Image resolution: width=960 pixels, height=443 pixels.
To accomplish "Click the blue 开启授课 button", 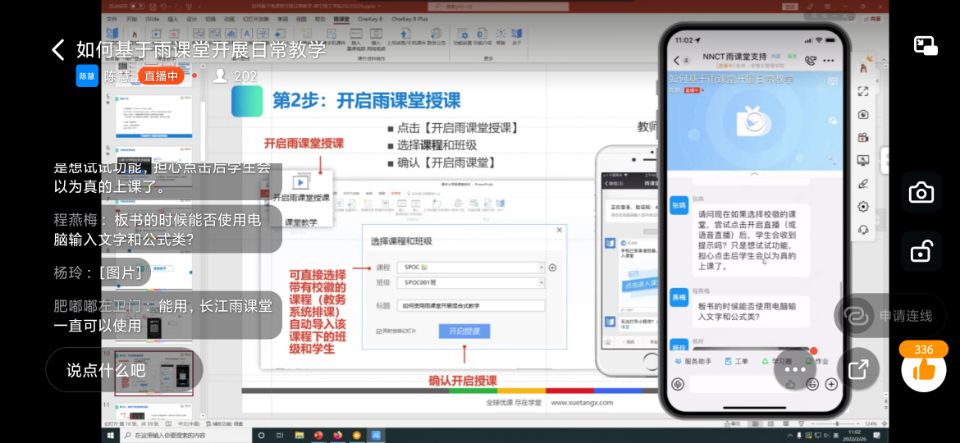I will tap(464, 332).
